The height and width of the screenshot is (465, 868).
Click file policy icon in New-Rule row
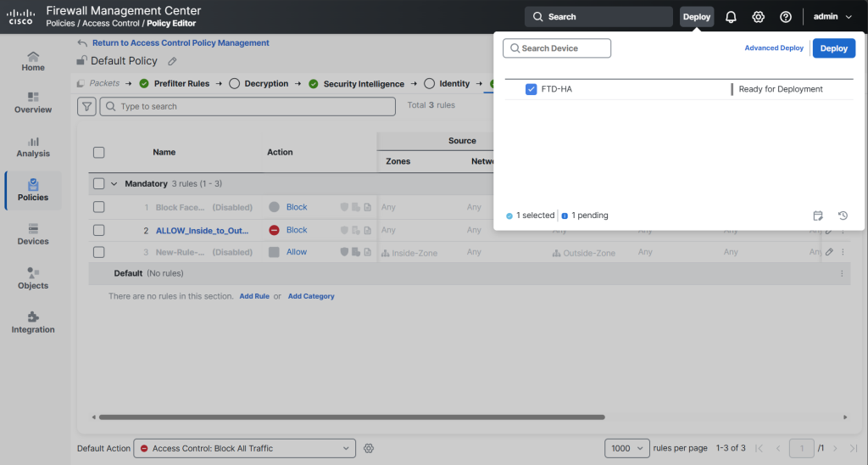(356, 252)
